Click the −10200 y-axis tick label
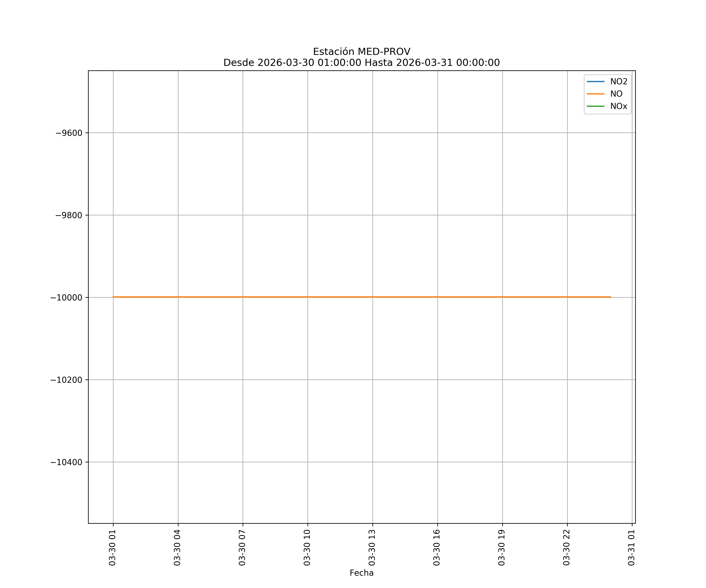706x588 pixels. [x=66, y=380]
